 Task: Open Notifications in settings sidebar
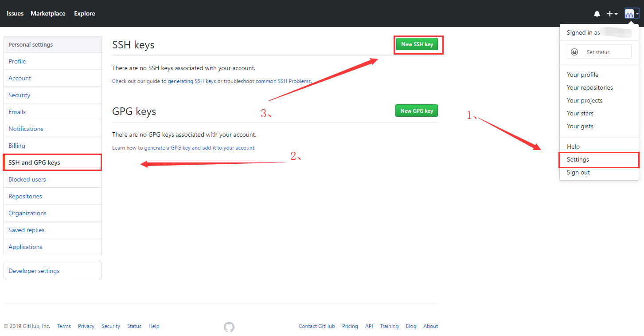pyautogui.click(x=52, y=129)
